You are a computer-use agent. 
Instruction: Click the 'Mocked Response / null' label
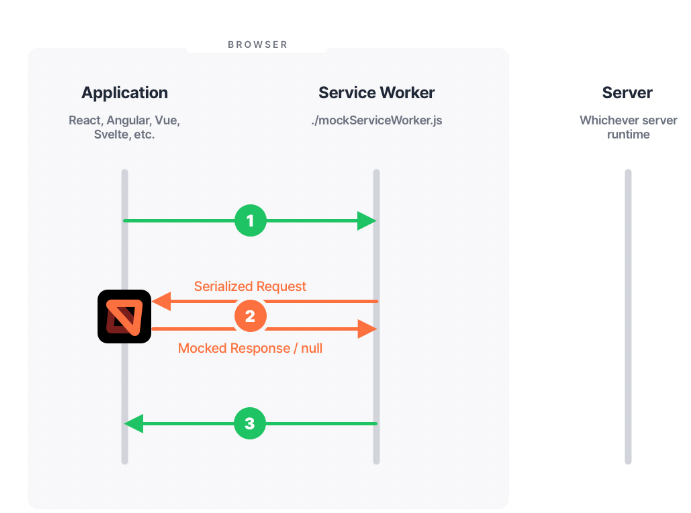pos(250,348)
